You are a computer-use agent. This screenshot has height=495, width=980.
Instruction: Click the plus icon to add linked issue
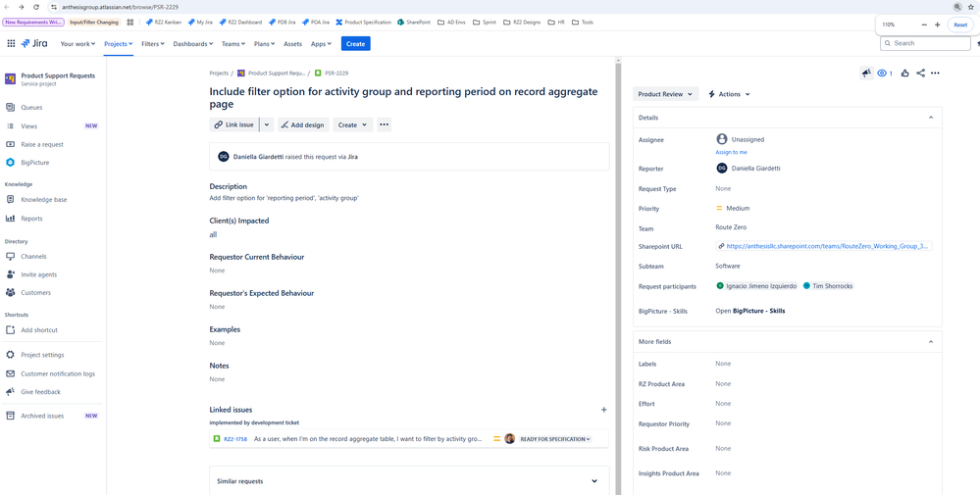point(603,410)
